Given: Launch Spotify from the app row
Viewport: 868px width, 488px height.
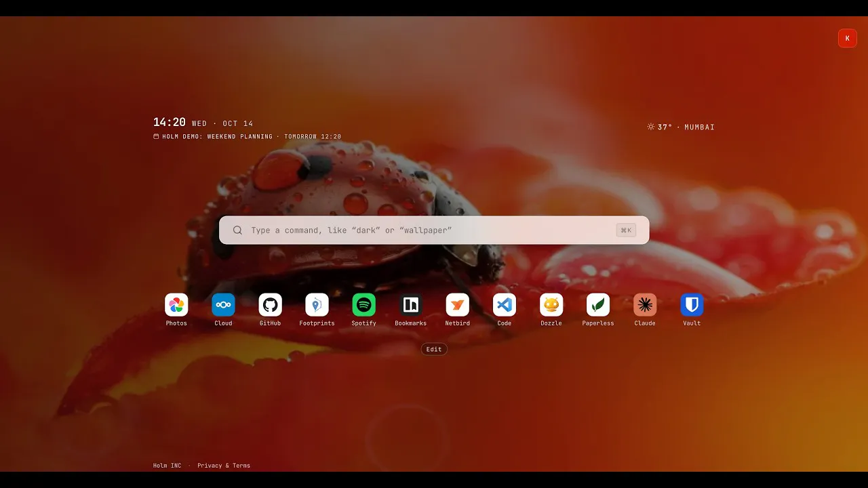Looking at the screenshot, I should pyautogui.click(x=363, y=305).
